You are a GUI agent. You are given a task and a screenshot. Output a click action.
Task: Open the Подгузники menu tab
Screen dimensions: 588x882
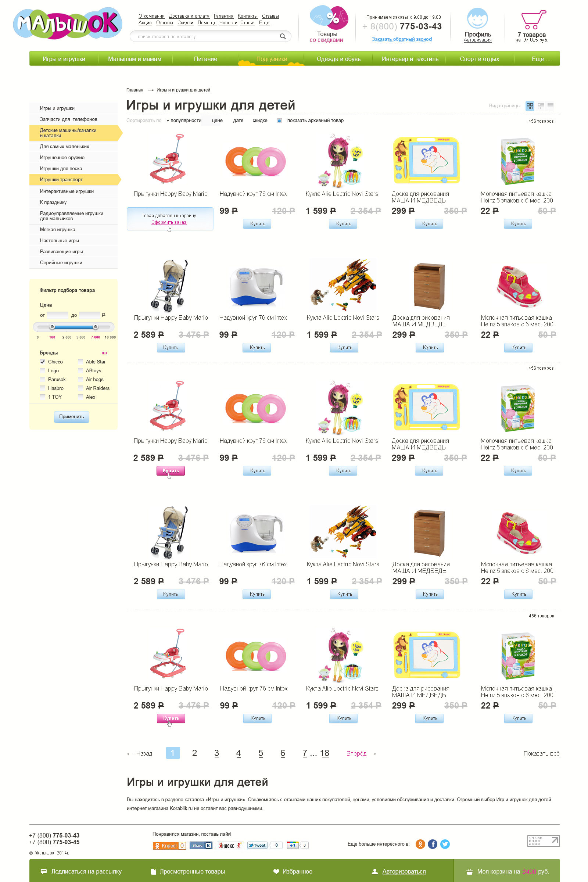[272, 59]
